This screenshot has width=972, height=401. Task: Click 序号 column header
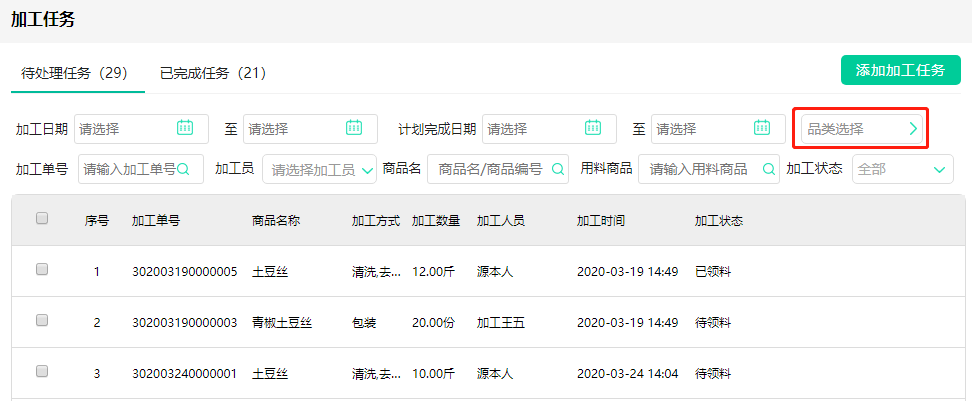97,221
